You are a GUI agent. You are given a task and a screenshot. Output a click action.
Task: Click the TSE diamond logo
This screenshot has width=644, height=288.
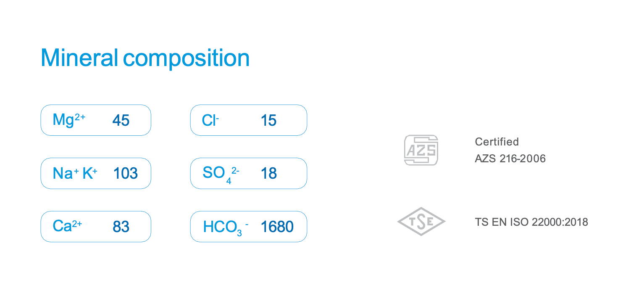pos(421,221)
